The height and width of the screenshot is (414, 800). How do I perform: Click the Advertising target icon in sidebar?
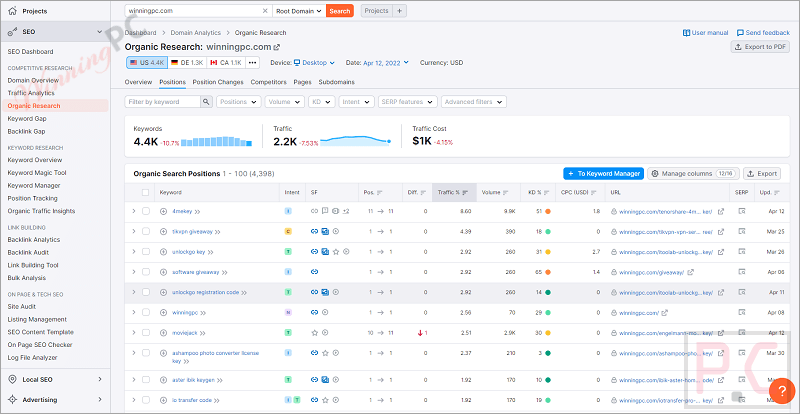click(12, 400)
